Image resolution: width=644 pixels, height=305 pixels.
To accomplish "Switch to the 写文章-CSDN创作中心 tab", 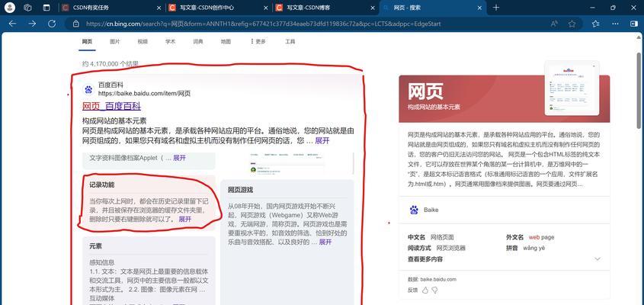I will click(219, 8).
